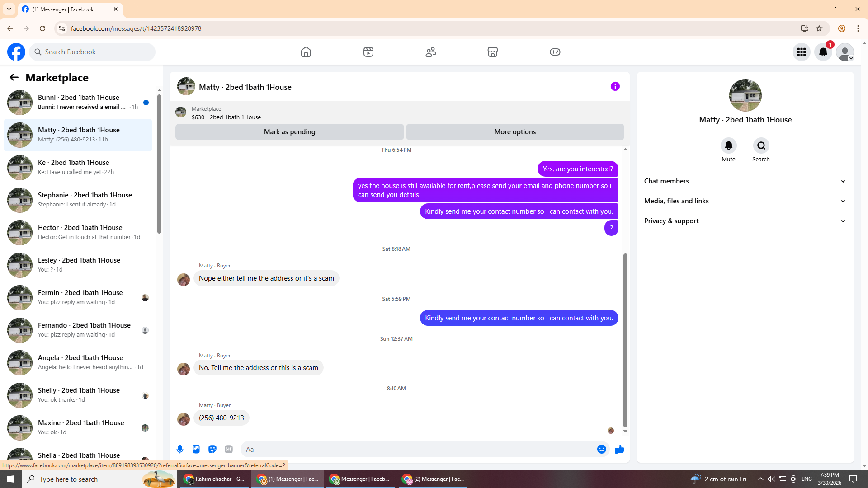Open the Windows Start menu
The width and height of the screenshot is (868, 488).
pos(11,479)
